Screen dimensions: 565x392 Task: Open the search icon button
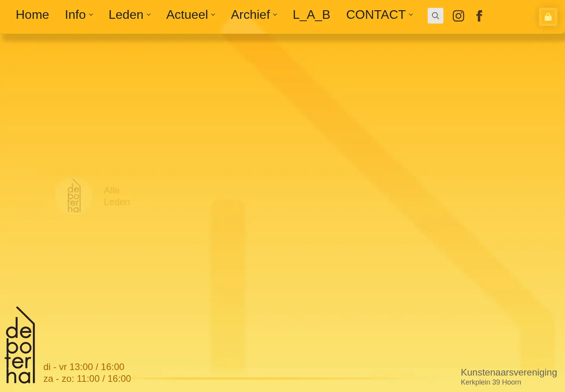(436, 16)
